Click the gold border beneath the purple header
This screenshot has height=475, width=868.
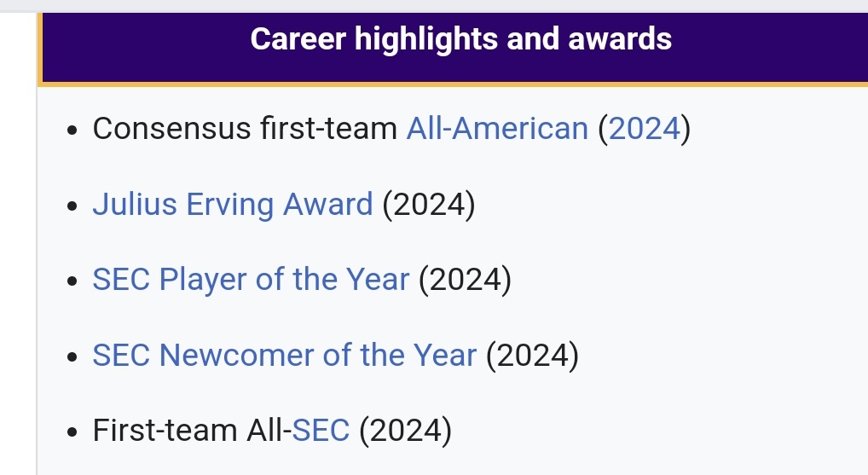(454, 84)
